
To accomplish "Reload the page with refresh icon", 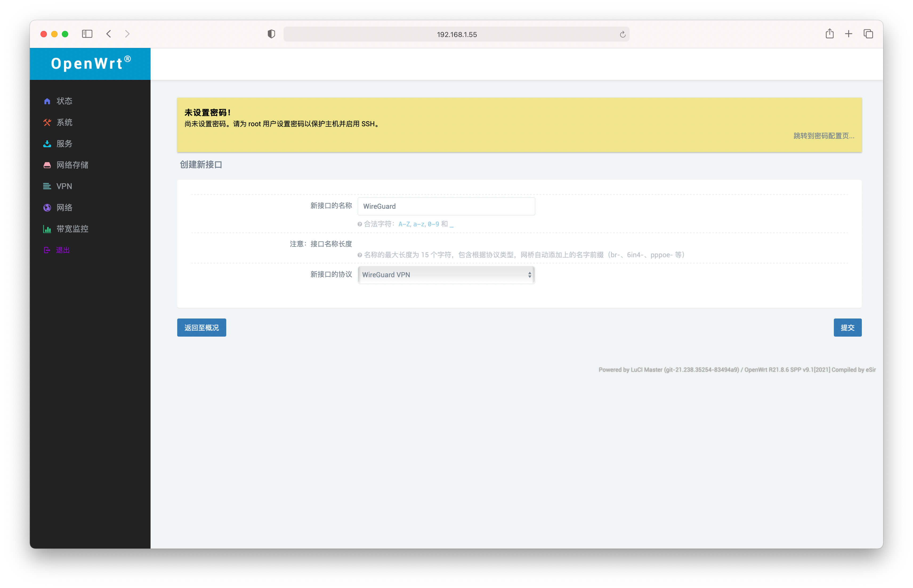I will [x=622, y=34].
